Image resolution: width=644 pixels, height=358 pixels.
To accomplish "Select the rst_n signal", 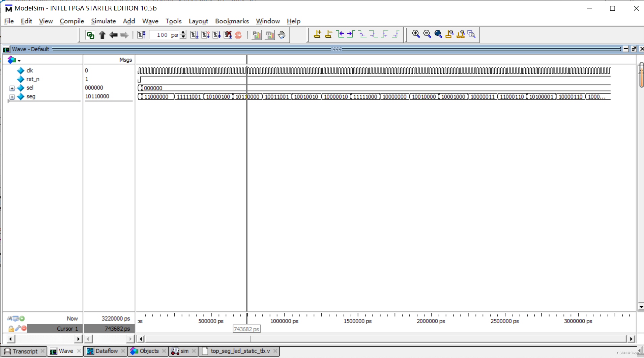I will (x=33, y=79).
